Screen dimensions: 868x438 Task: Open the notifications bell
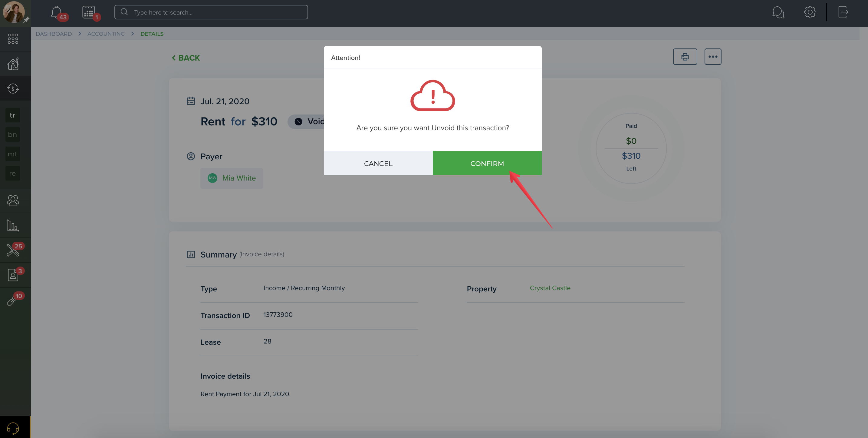tap(56, 12)
